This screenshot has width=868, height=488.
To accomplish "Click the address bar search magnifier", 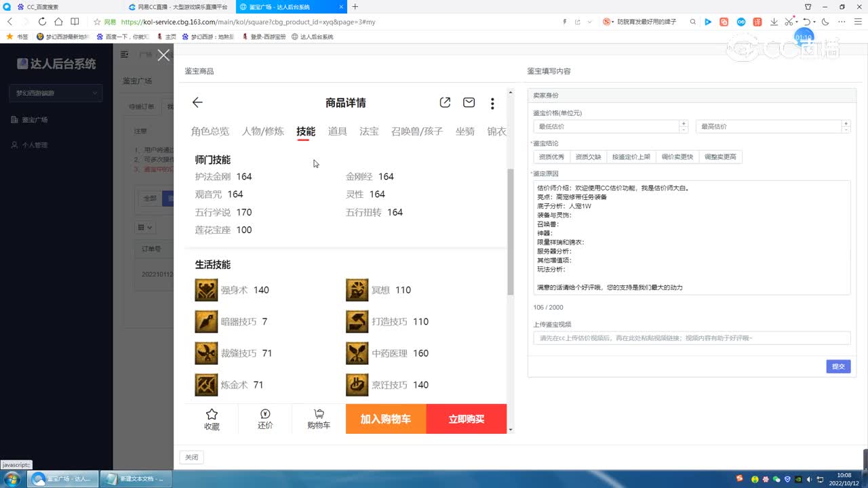I will [x=693, y=22].
